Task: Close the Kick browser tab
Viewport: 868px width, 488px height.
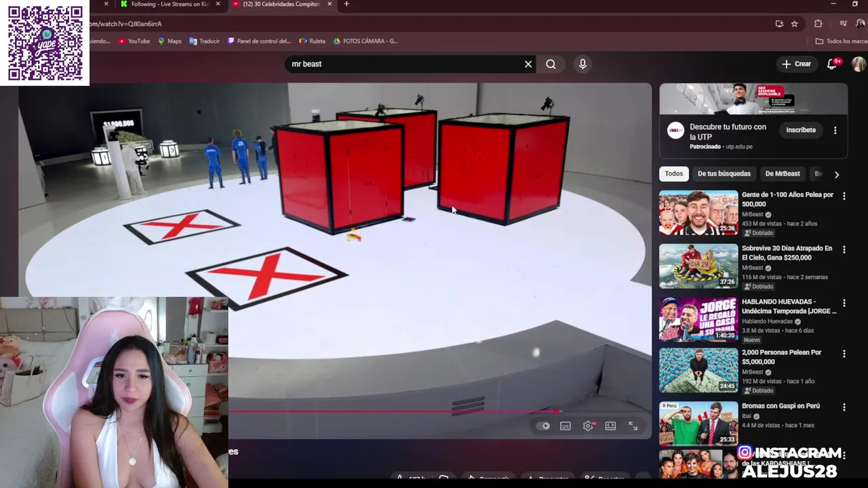Action: [x=218, y=4]
